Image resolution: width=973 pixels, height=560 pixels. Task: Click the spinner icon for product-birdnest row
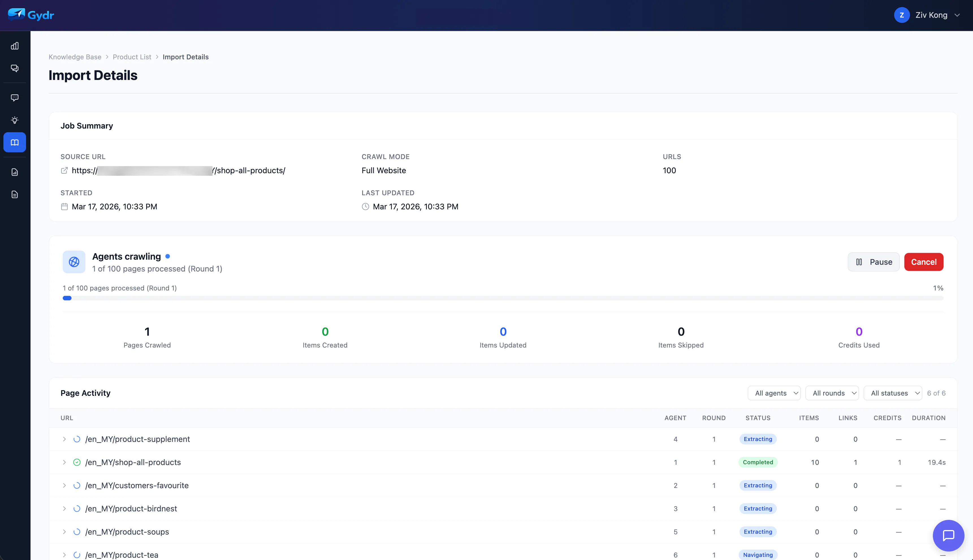77,509
